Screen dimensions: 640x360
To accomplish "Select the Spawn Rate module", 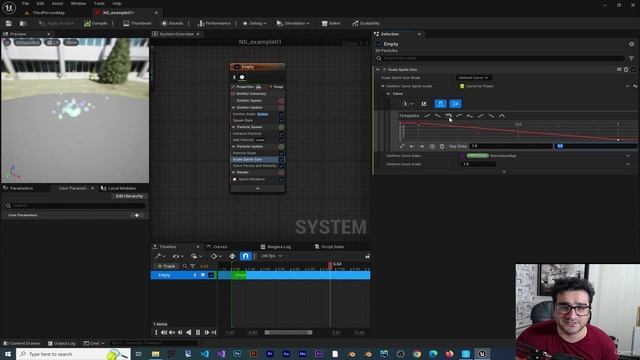I will 242,120.
